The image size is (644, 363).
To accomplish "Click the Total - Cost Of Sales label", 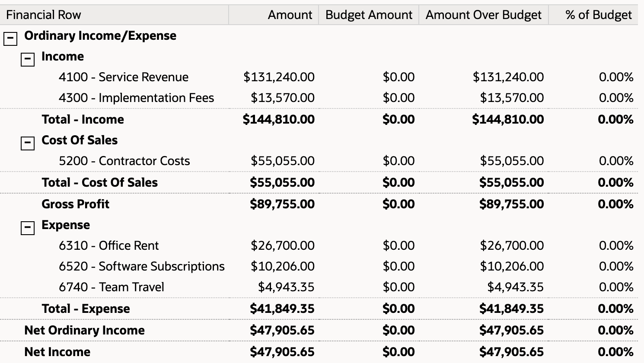I will tap(100, 182).
